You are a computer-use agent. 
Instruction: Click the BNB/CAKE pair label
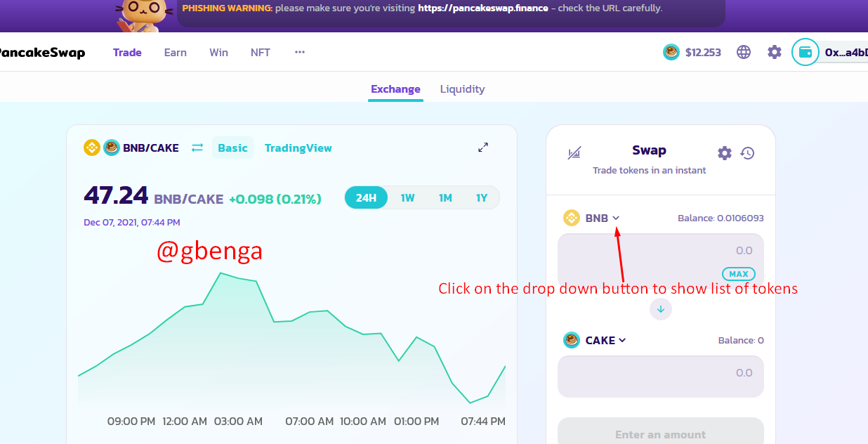151,148
